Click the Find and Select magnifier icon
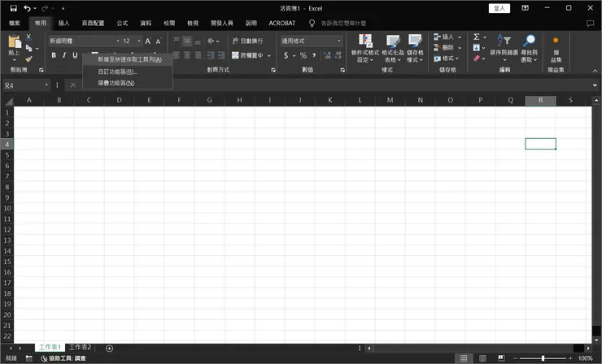The image size is (602, 364). 529,40
